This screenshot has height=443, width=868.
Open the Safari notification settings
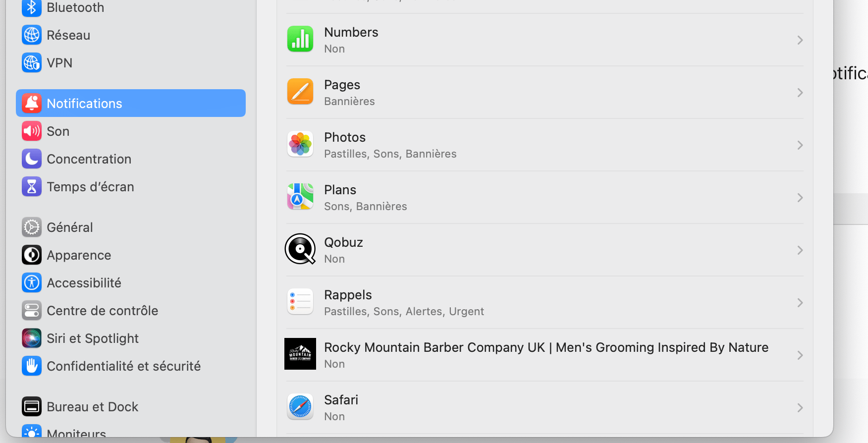[545, 407]
